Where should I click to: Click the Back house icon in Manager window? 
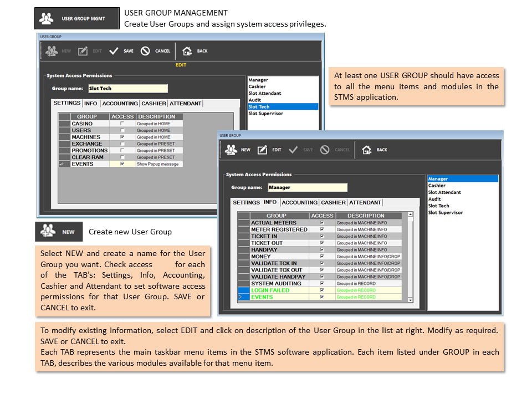(366, 150)
